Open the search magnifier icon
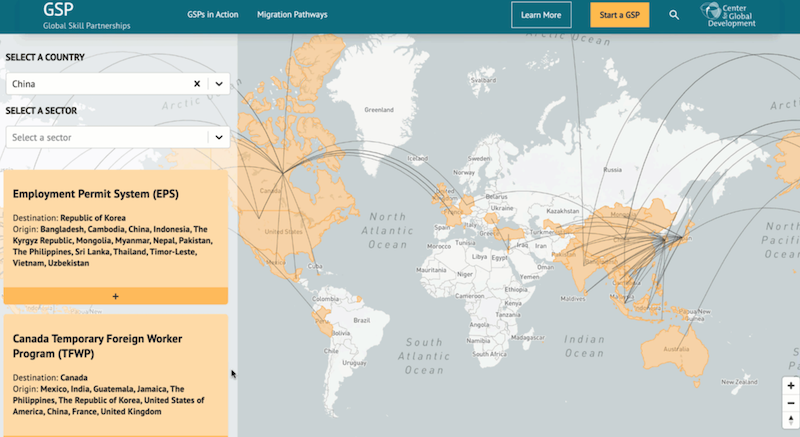 click(x=674, y=15)
